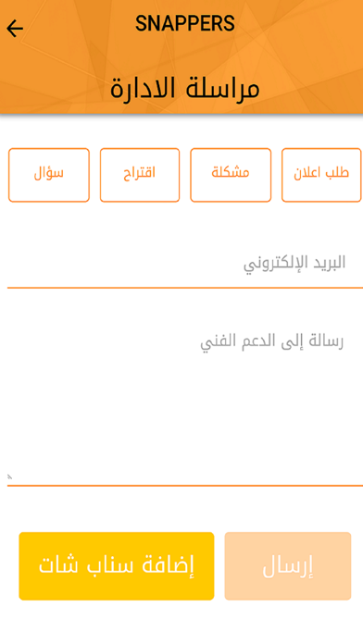Screen dimensions: 363x644
Task: Choose the اقتراح category option
Action: 140,175
